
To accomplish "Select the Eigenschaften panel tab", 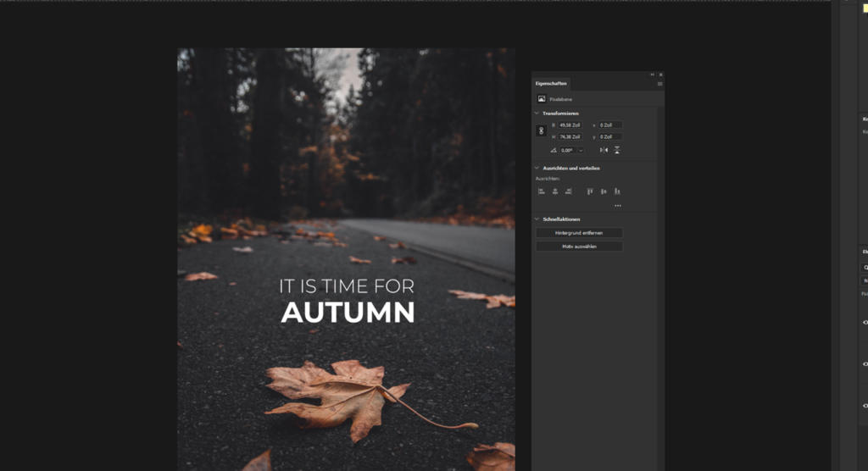I will (552, 84).
